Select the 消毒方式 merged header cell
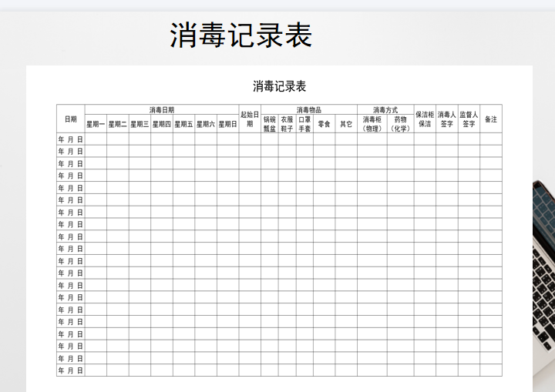The width and height of the screenshot is (555, 392). coord(385,109)
